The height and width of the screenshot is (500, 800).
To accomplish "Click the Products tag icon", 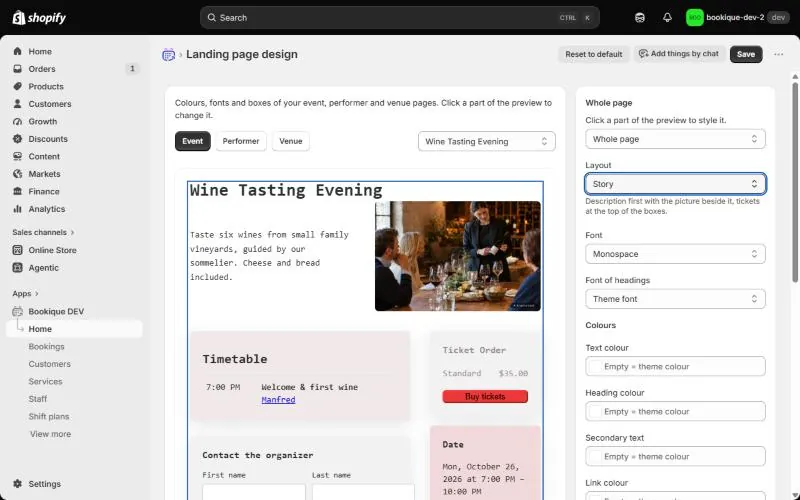I will tap(17, 86).
